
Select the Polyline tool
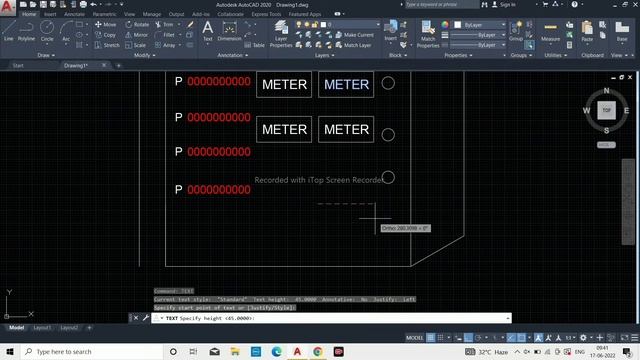pyautogui.click(x=26, y=31)
